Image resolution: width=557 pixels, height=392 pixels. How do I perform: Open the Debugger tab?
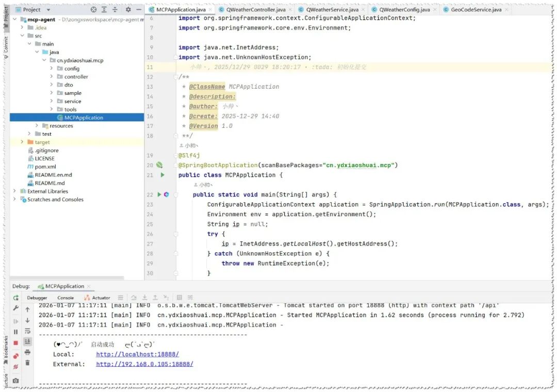pos(37,298)
